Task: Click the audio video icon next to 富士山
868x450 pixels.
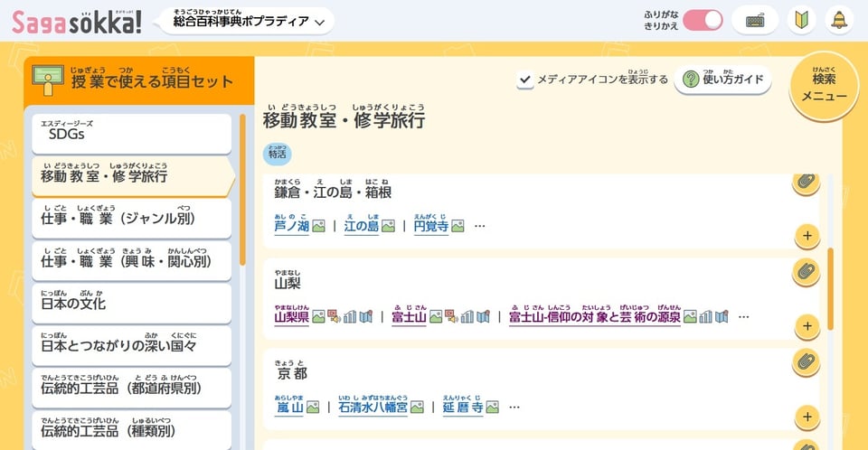Action: point(451,316)
